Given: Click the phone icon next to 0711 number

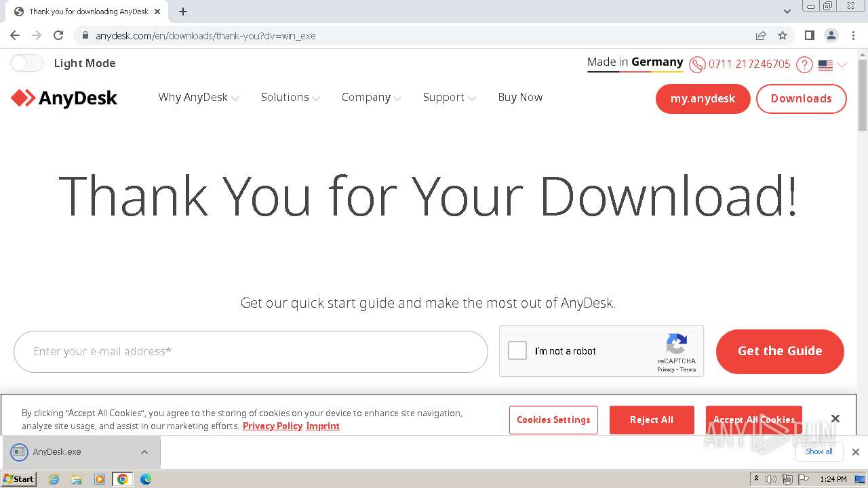Looking at the screenshot, I should click(697, 64).
